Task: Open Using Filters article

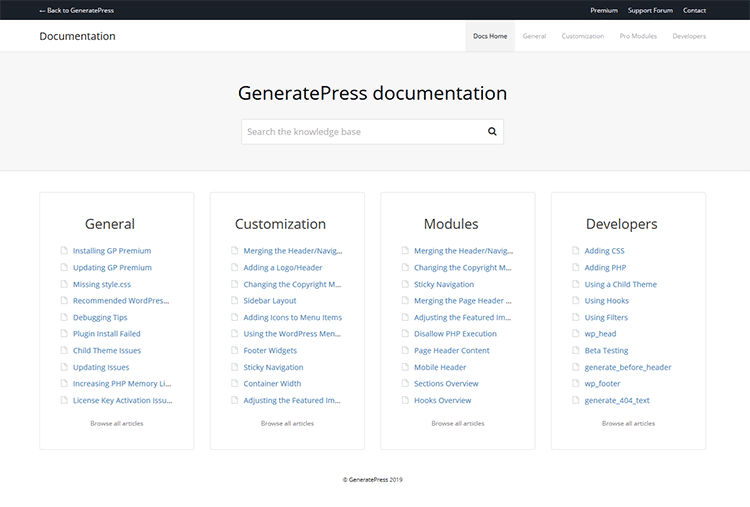Action: click(606, 317)
